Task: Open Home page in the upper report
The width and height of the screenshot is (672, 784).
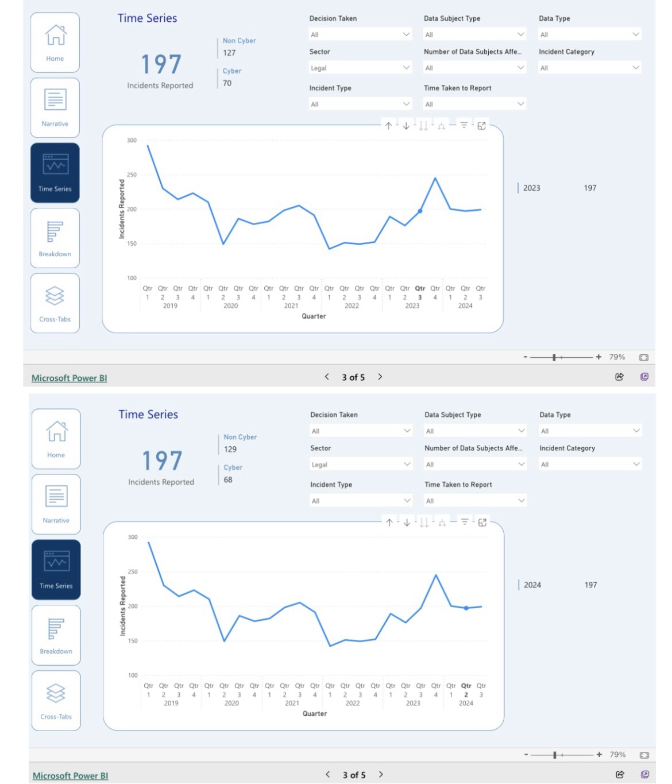Action: [x=55, y=43]
